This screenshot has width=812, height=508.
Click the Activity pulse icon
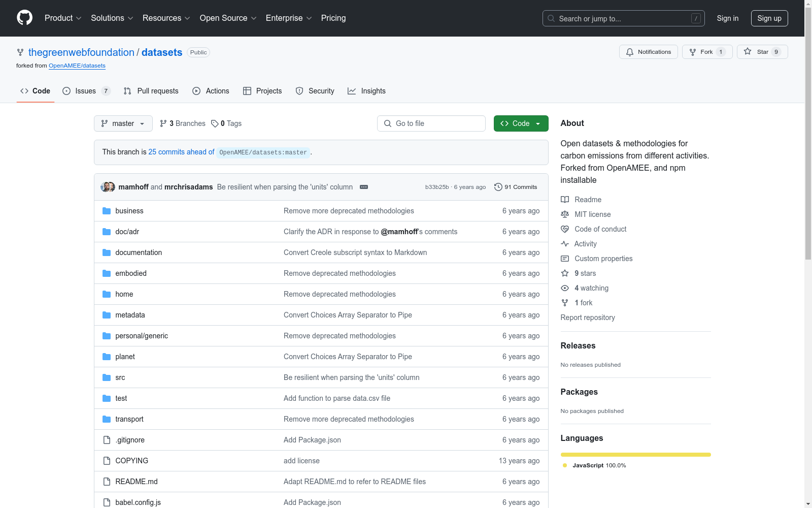tap(565, 244)
